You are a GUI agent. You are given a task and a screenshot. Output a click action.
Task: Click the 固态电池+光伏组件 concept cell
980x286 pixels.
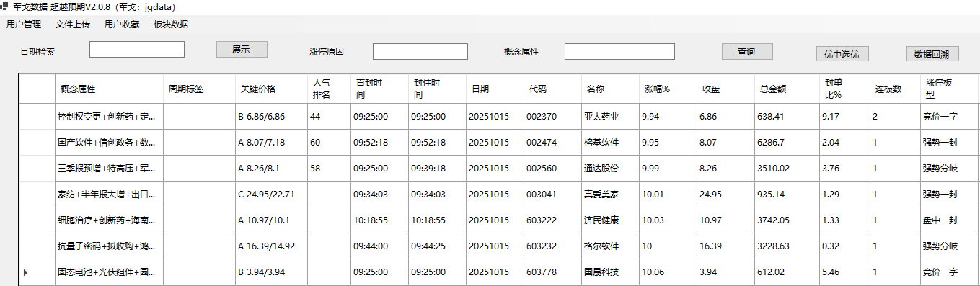(x=110, y=272)
